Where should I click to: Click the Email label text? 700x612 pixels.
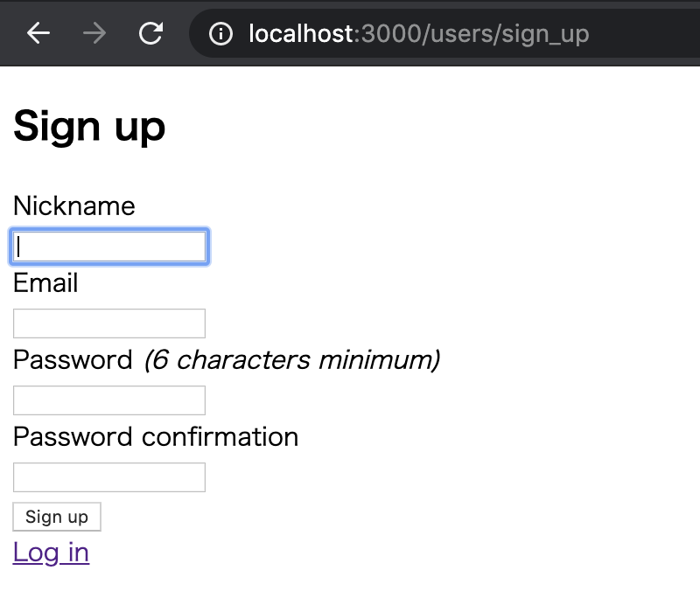pyautogui.click(x=45, y=283)
